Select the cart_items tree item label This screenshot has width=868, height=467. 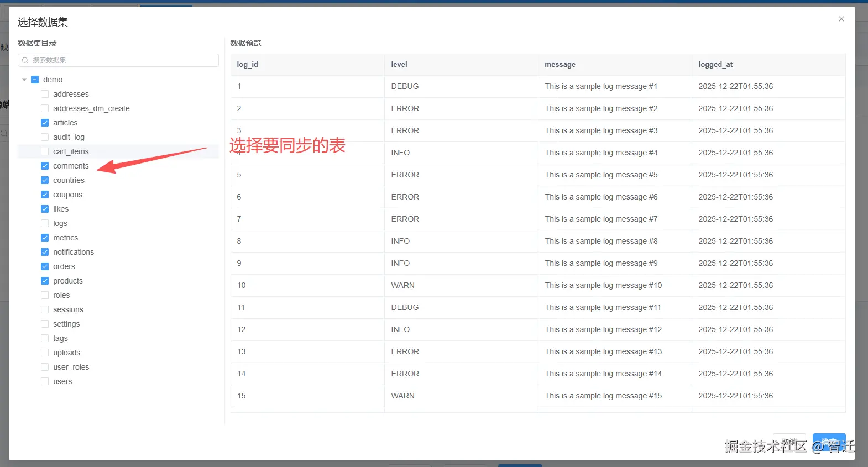(71, 151)
